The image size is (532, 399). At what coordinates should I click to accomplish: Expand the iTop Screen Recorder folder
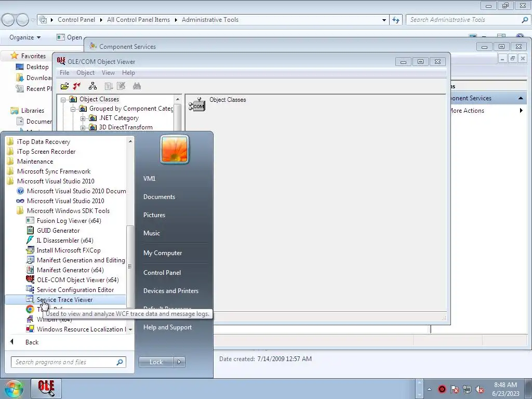[x=65, y=152]
